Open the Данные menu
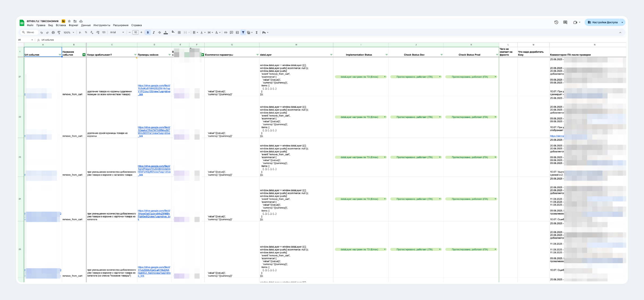 click(x=86, y=25)
